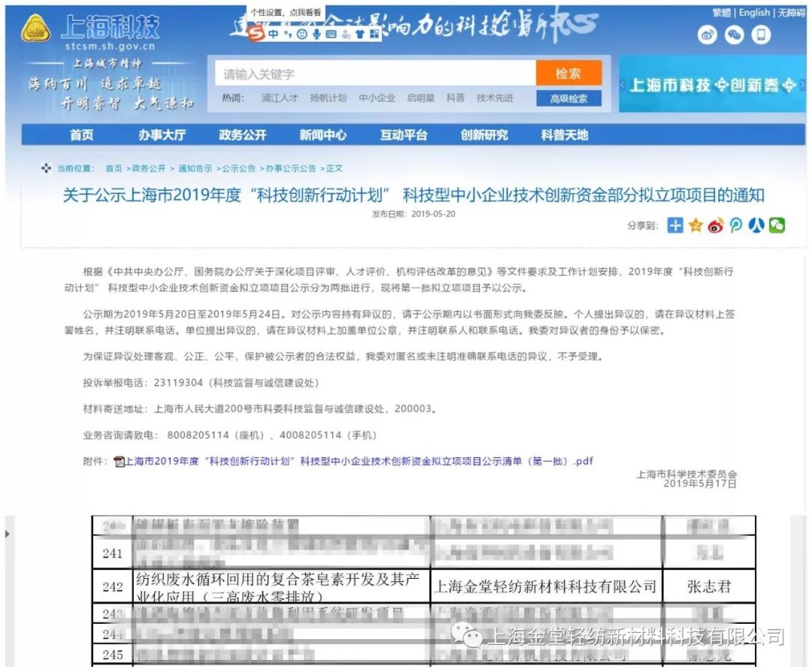This screenshot has height=672, width=812.
Task: Toggle Sogou punctuation mode
Action: pyautogui.click(x=287, y=34)
